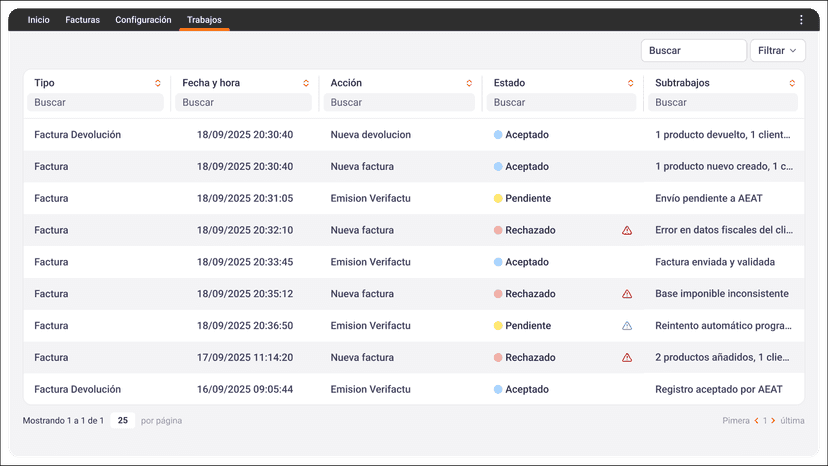Screen dimensions: 828x466
Task: Click Base imponible inconsistente cell
Action: [x=722, y=294]
